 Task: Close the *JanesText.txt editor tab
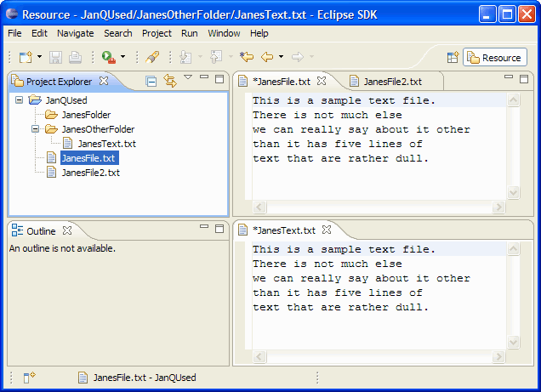tap(327, 230)
